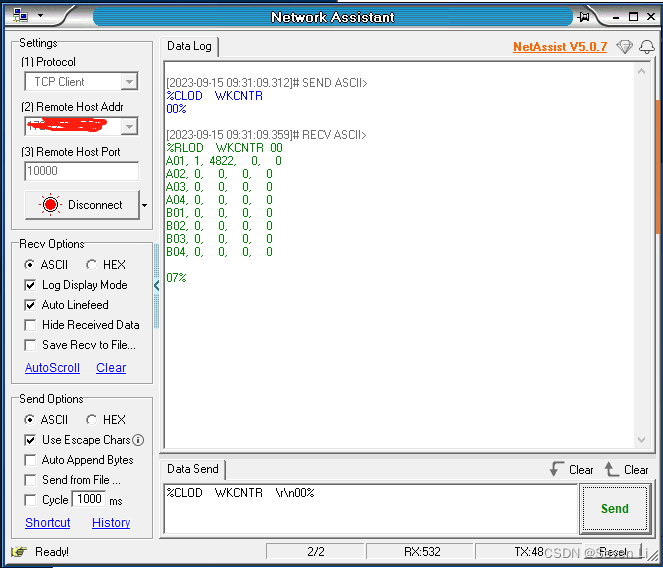Viewport: 663px width, 568px height.
Task: Expand the arrow next to Disconnect
Action: [x=145, y=205]
